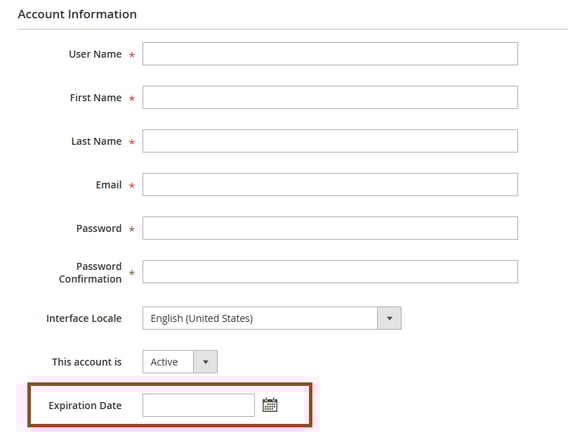Image resolution: width=568 pixels, height=433 pixels.
Task: Expand the account status arrow beside Active
Action: click(205, 362)
